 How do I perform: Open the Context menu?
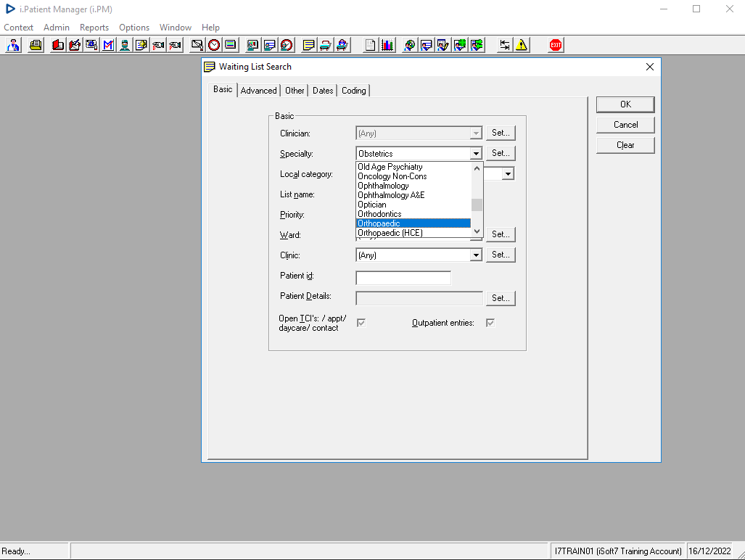point(19,28)
